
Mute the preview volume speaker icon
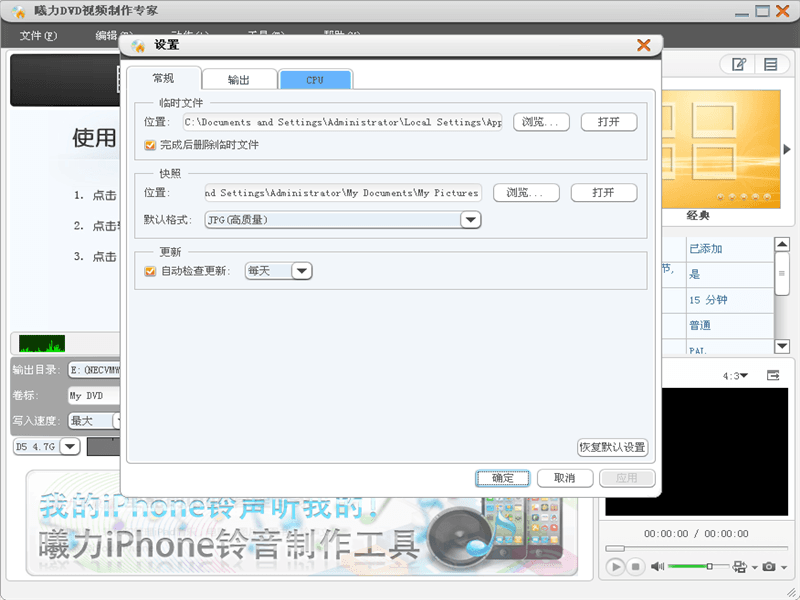658,566
